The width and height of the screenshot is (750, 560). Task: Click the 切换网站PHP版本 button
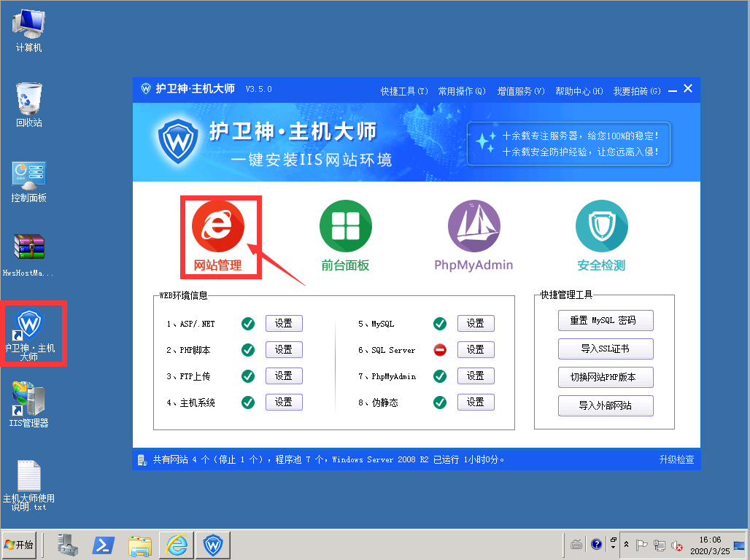(606, 377)
